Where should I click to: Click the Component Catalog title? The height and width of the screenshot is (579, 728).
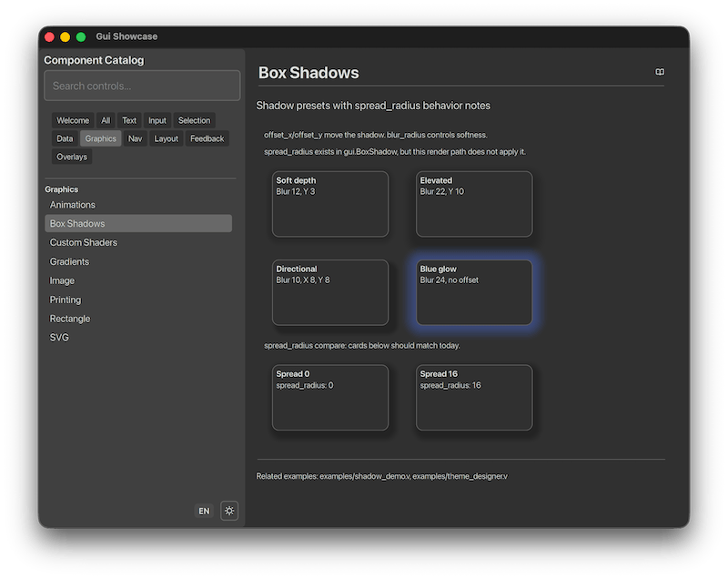click(94, 60)
